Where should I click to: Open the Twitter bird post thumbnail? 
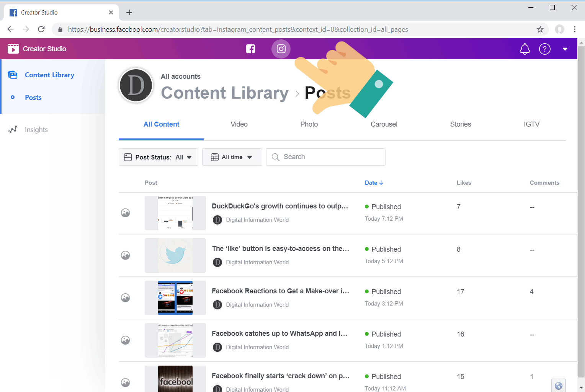click(x=175, y=255)
